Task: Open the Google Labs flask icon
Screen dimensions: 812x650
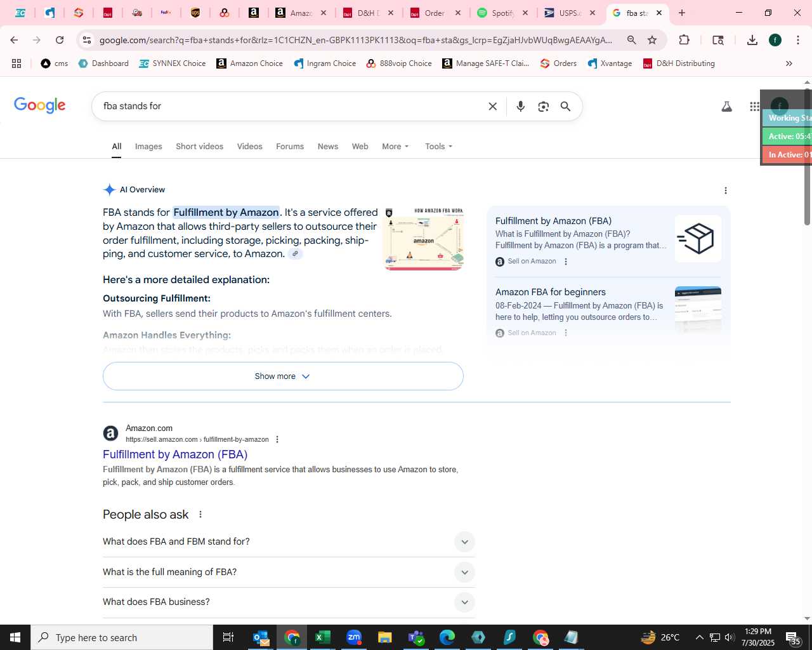Action: tap(726, 107)
